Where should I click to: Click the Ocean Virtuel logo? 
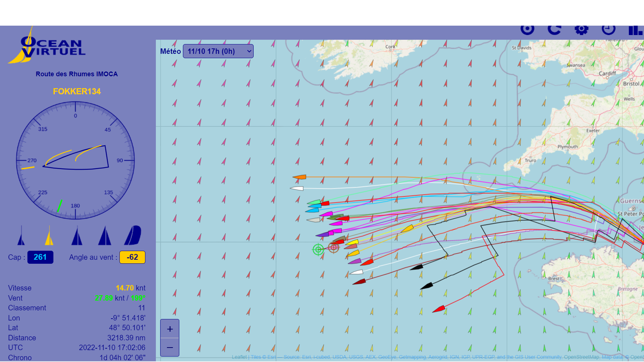[x=47, y=45]
